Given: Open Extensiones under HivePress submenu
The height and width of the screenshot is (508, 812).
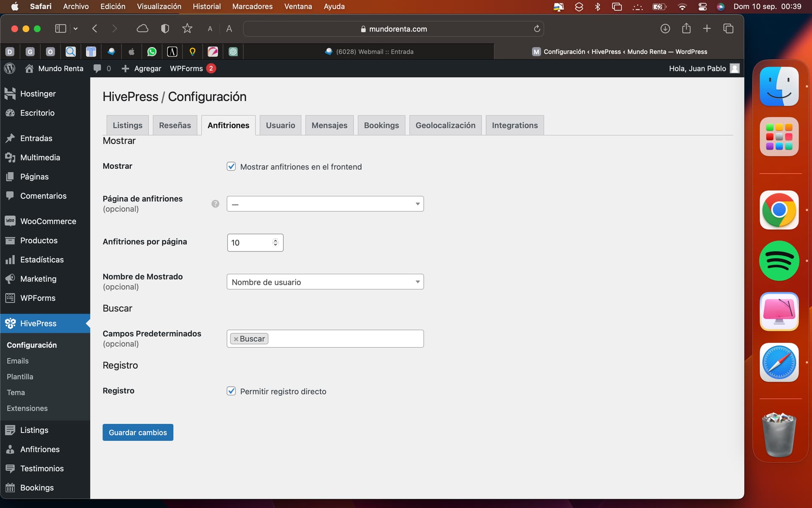Looking at the screenshot, I should tap(27, 408).
